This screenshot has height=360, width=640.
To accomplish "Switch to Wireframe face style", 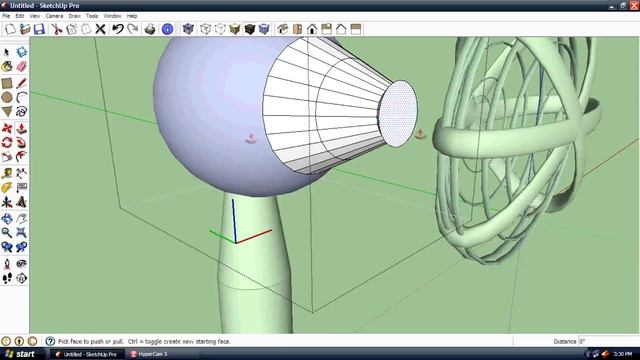I will click(205, 29).
